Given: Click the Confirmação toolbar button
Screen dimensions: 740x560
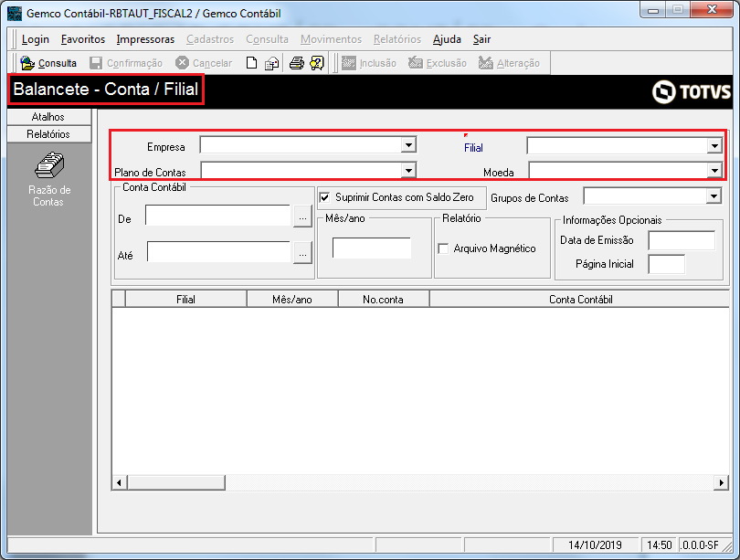Looking at the screenshot, I should tap(126, 63).
